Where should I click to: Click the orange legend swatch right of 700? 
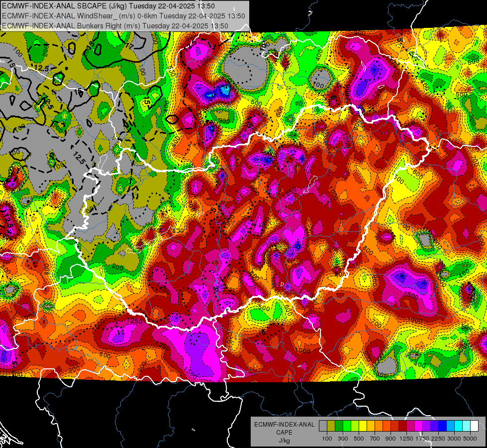379,426
